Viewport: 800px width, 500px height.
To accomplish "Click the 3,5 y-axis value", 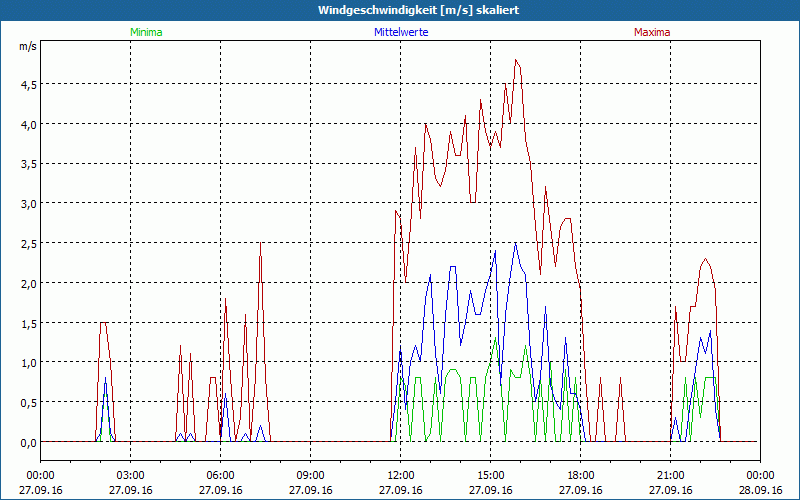I will [29, 164].
